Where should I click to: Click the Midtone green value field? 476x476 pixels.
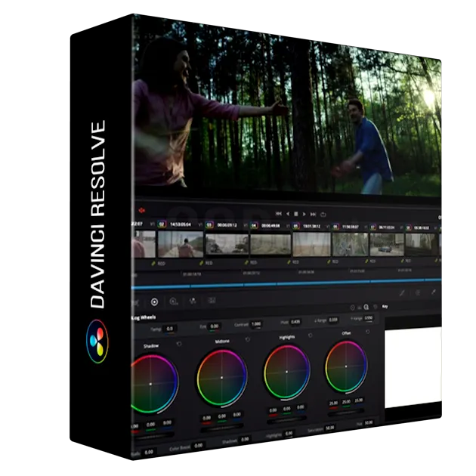point(222,416)
